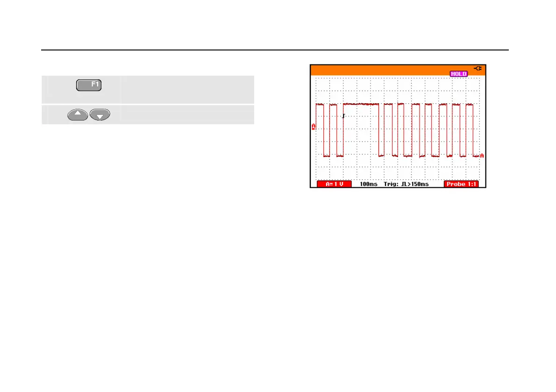Click the A=1 V channel label
Viewport: 556px width, 392px height.
click(334, 184)
